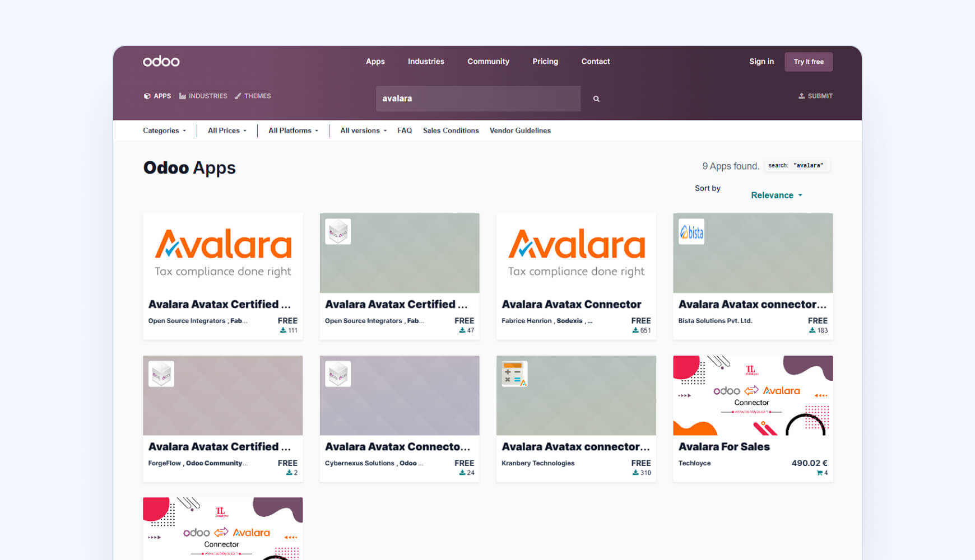Click Bista Solutions Pvt. Ltd. connector title
The height and width of the screenshot is (560, 975).
(753, 304)
